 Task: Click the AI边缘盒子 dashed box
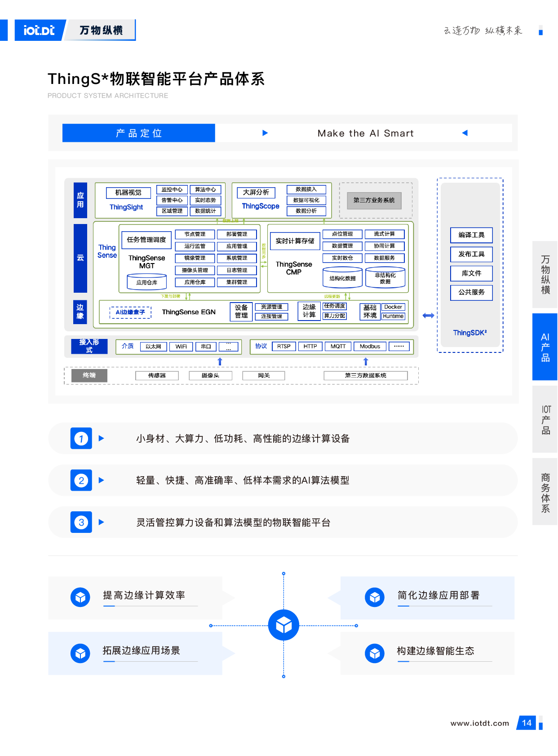coord(130,312)
